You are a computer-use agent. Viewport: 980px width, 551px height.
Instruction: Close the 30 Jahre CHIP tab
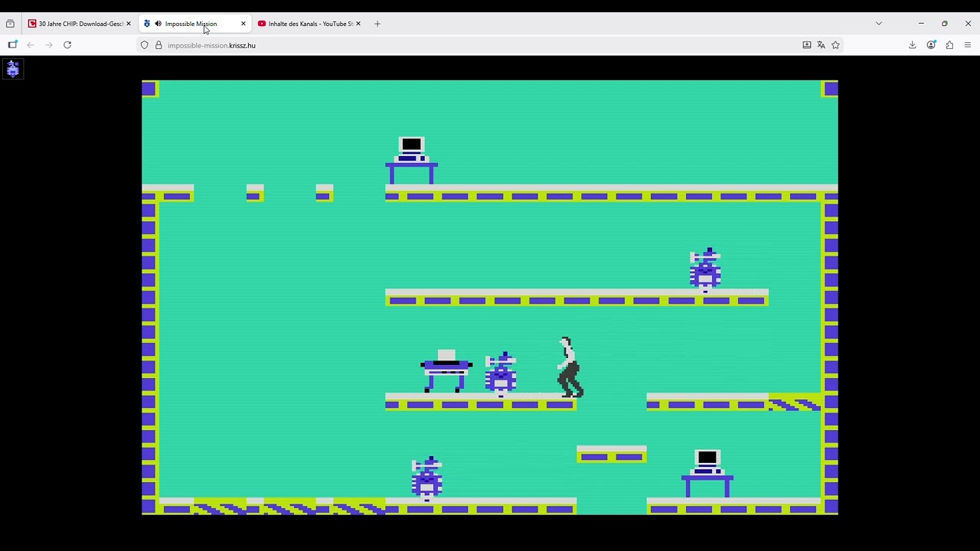coord(129,24)
